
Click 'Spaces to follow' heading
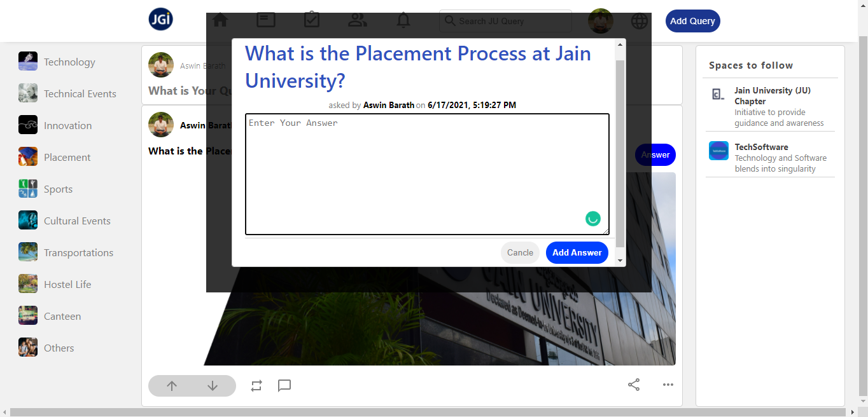pos(751,65)
